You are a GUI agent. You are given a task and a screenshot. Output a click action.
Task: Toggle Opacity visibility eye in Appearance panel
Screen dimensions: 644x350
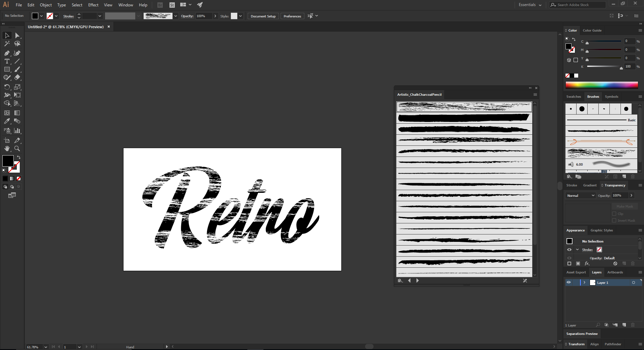coord(569,258)
